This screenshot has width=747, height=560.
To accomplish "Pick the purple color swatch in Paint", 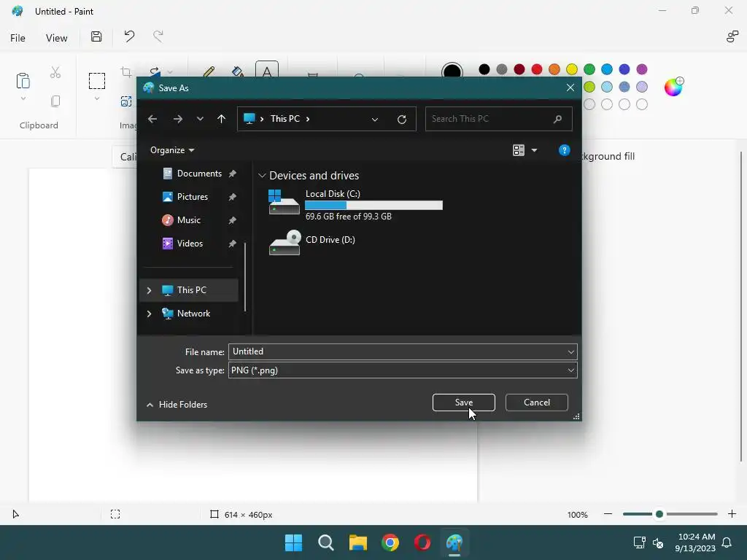I will [x=642, y=69].
